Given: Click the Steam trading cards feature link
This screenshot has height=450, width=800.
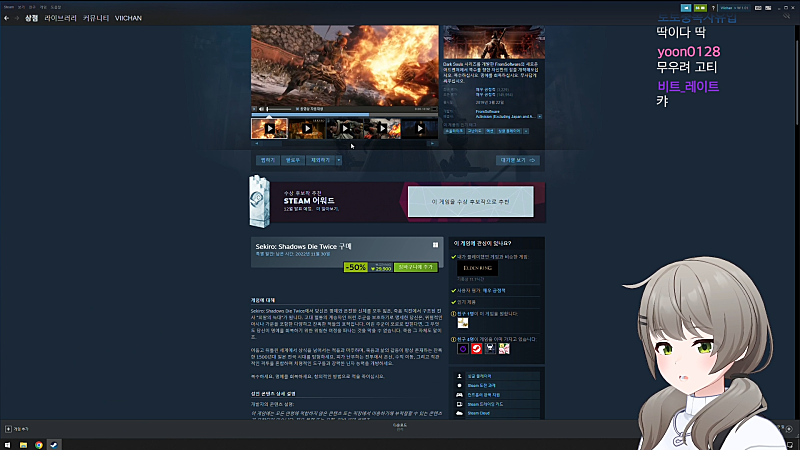Looking at the screenshot, I should coord(485,404).
